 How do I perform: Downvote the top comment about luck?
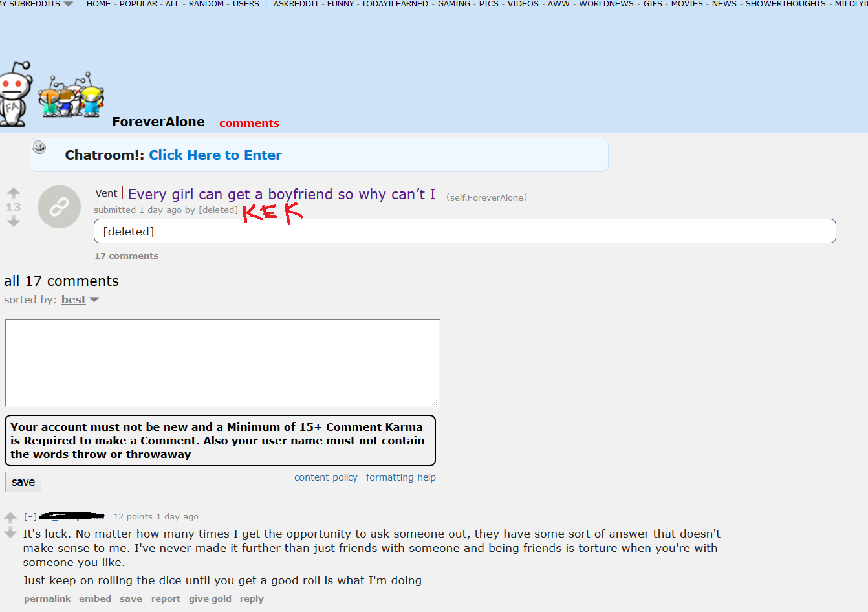[10, 532]
